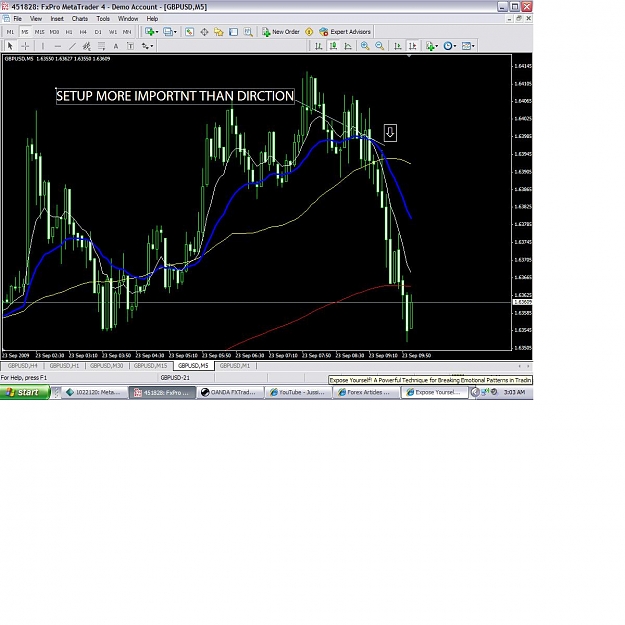The height and width of the screenshot is (625, 625).
Task: Switch chart to M1 timeframe
Action: coord(10,32)
